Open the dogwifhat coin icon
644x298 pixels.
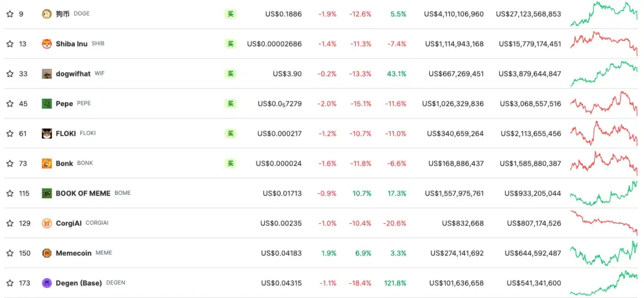[47, 74]
